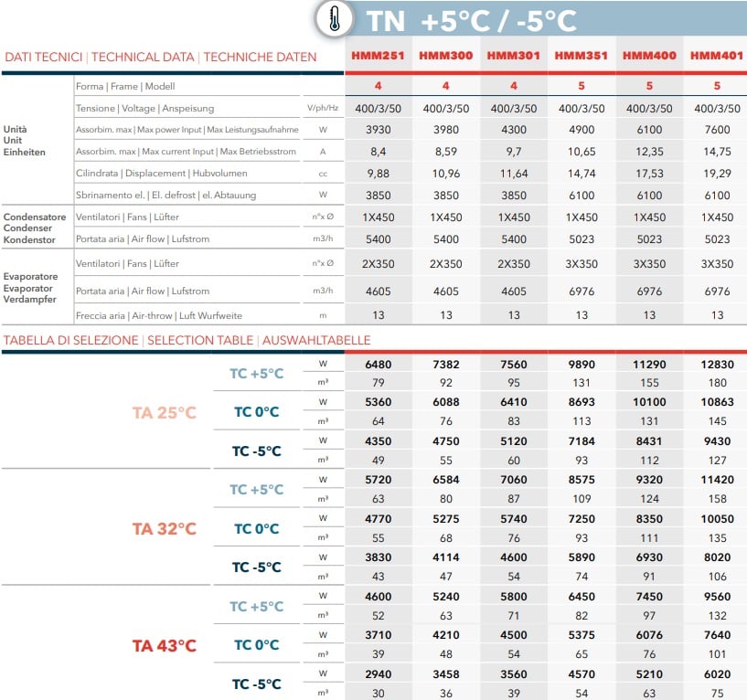The height and width of the screenshot is (700, 747).
Task: Click the 'Forma | Frame | Modell' row label
Action: [125, 86]
